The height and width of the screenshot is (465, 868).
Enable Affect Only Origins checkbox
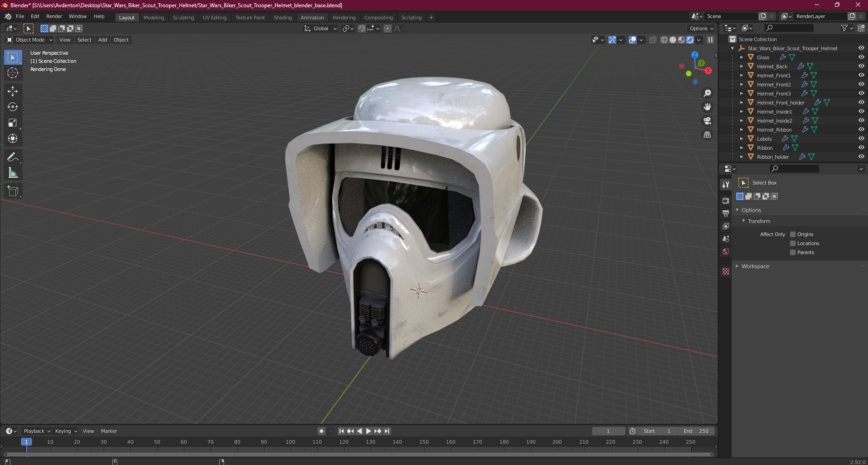click(x=793, y=234)
